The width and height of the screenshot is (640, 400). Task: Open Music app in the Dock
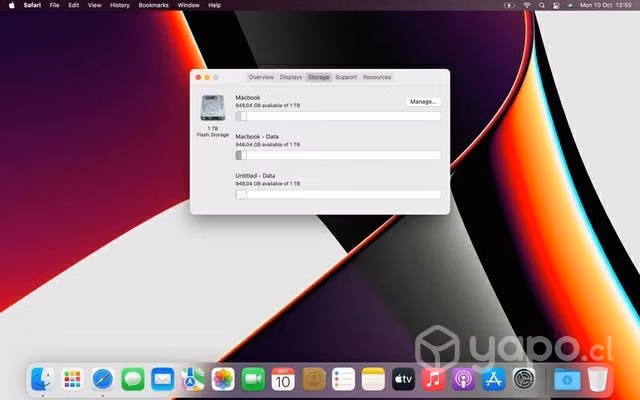pyautogui.click(x=433, y=379)
